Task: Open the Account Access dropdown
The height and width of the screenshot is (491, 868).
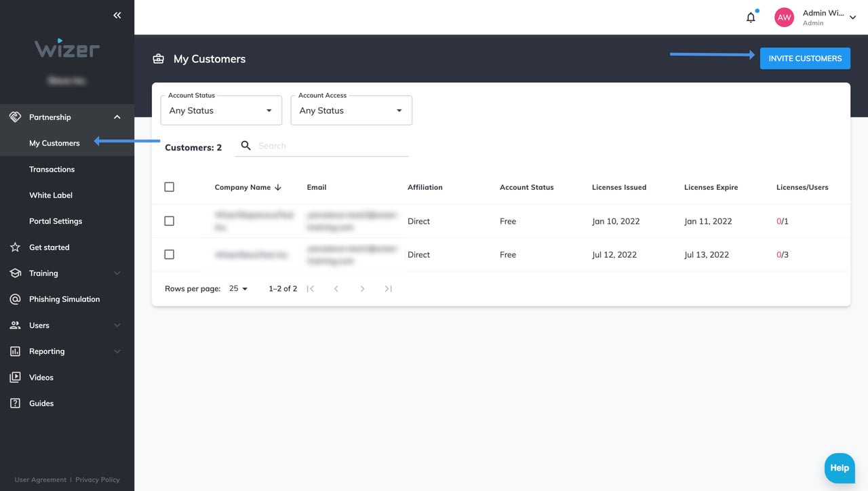Action: (x=351, y=111)
